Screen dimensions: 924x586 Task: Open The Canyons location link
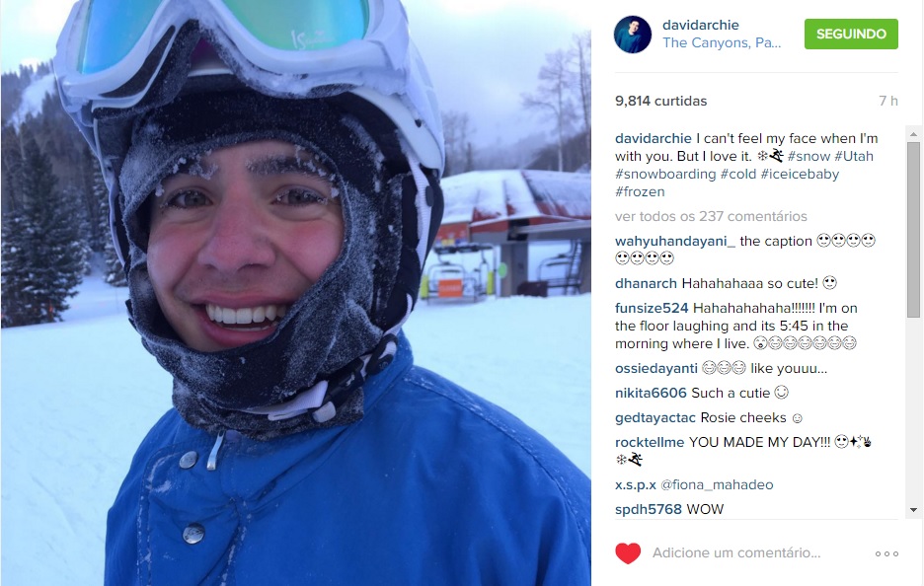(x=722, y=43)
